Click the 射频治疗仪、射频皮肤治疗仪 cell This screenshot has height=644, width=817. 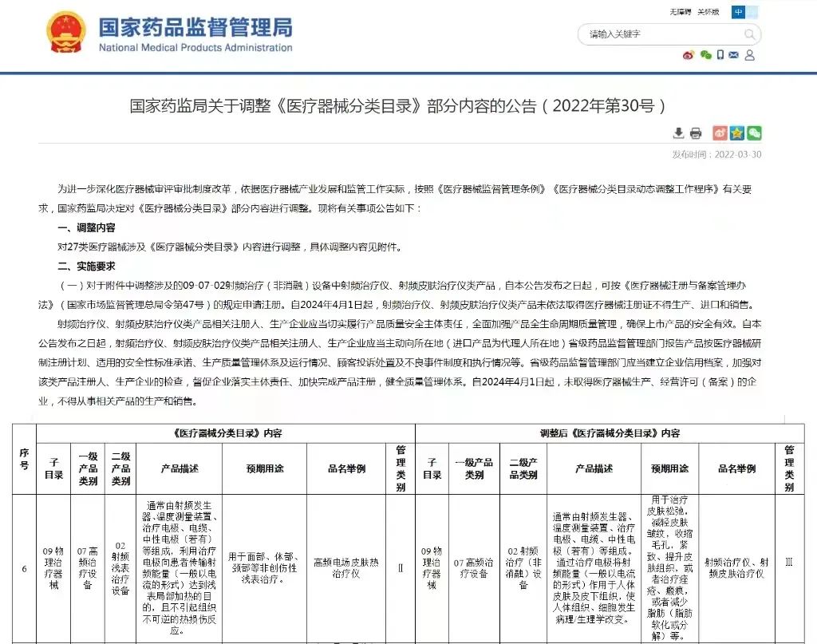point(736,568)
